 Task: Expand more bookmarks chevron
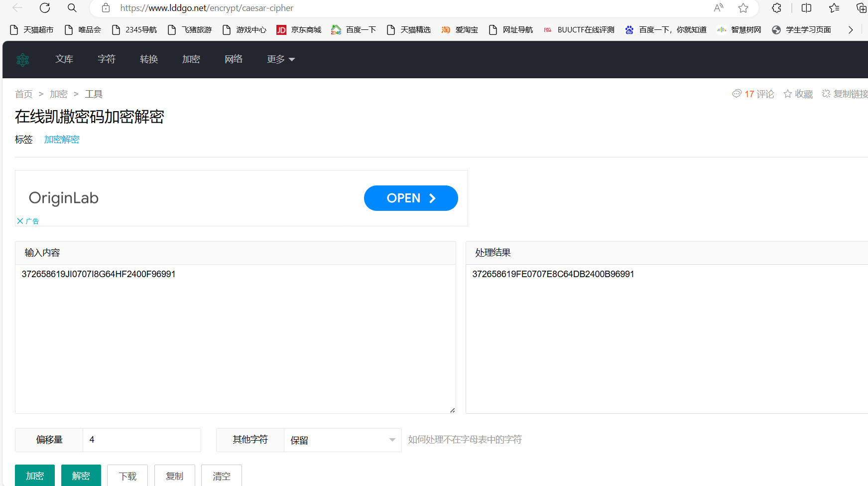(x=851, y=30)
